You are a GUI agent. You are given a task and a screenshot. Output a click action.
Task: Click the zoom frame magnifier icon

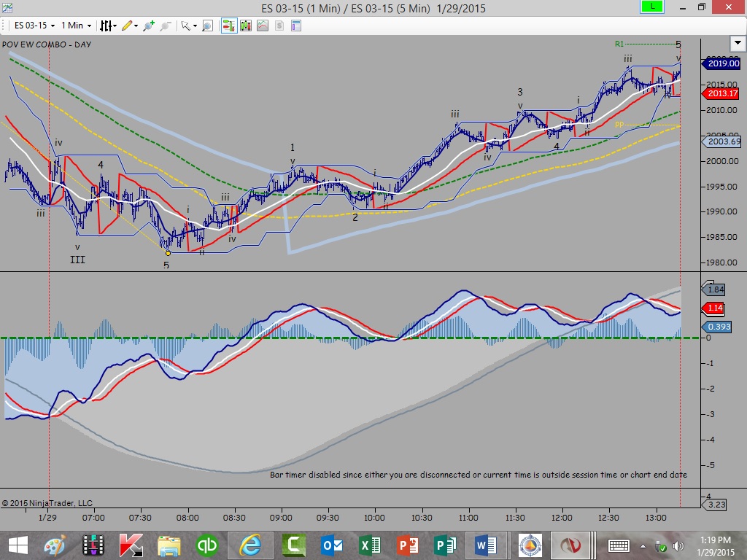(208, 26)
